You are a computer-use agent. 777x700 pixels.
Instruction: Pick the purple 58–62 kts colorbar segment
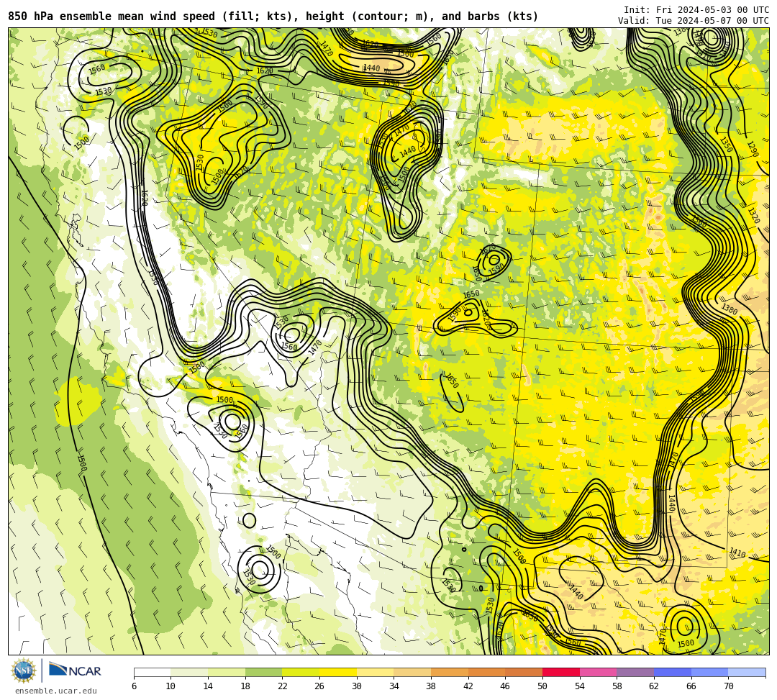(x=635, y=672)
